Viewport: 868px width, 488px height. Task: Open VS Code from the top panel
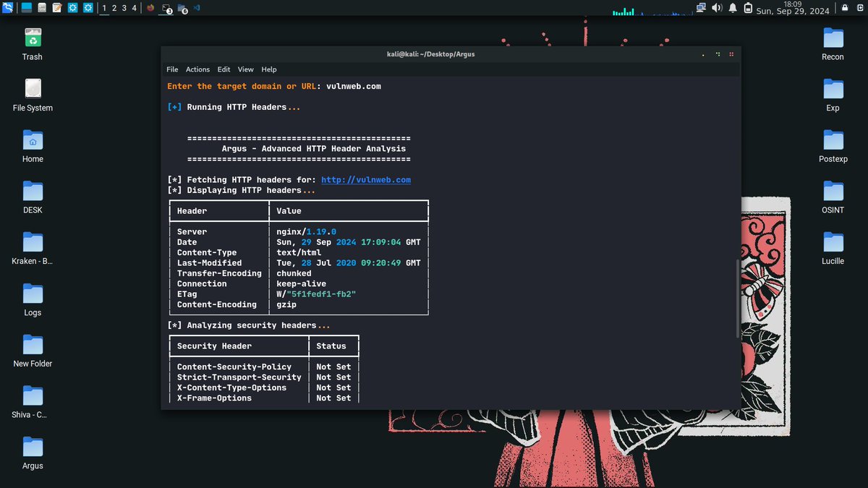[197, 8]
